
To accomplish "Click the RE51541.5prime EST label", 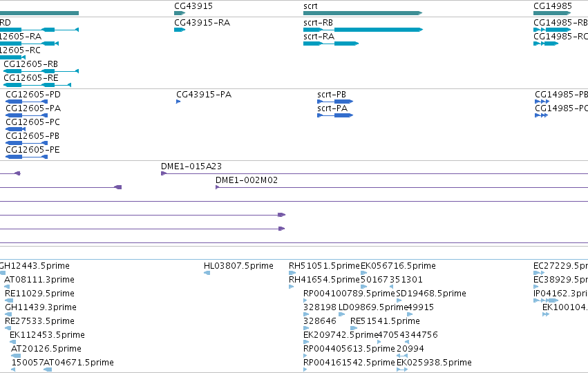I will coord(385,321).
